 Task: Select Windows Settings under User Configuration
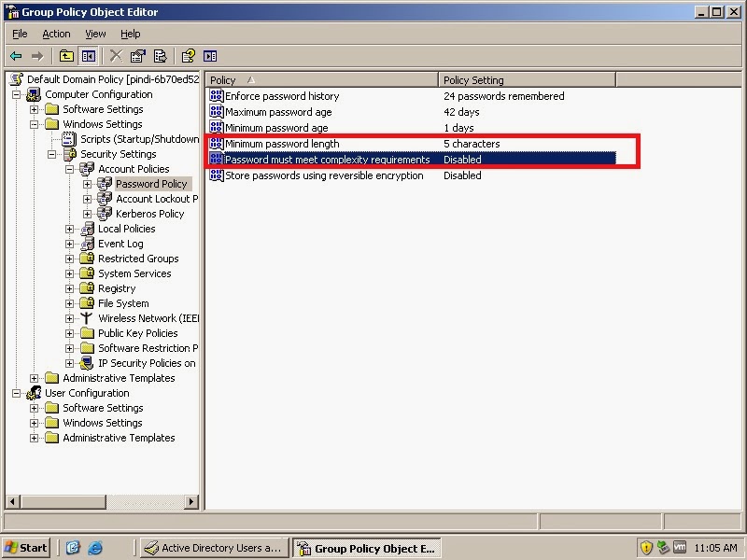tap(103, 423)
